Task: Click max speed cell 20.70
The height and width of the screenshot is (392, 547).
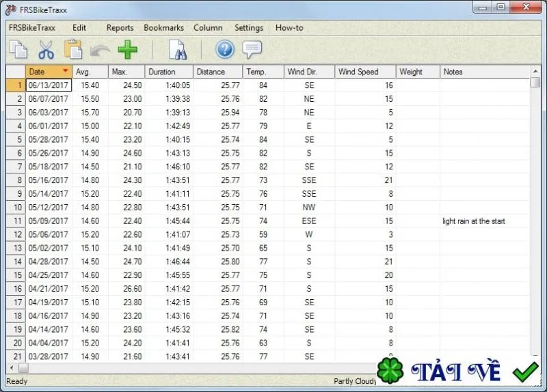Action: (126, 112)
